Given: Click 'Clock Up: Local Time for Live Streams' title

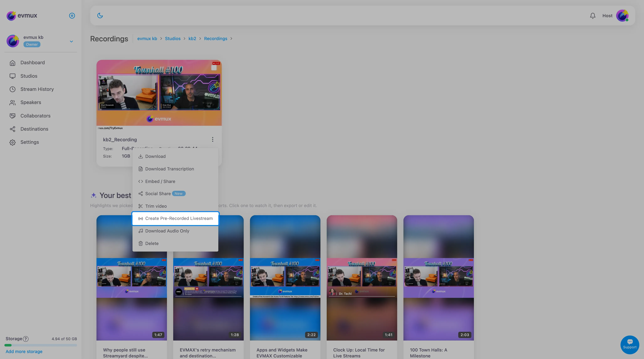Looking at the screenshot, I should click(x=359, y=353).
